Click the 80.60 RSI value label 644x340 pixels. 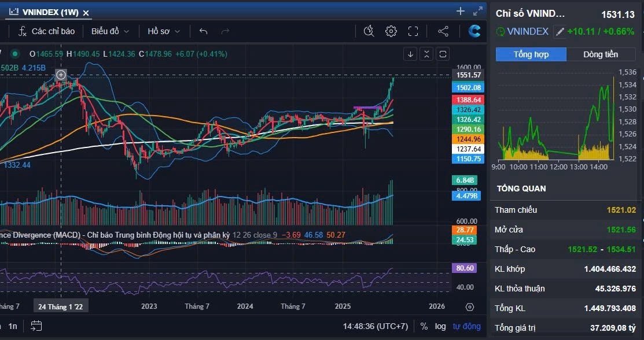(464, 268)
